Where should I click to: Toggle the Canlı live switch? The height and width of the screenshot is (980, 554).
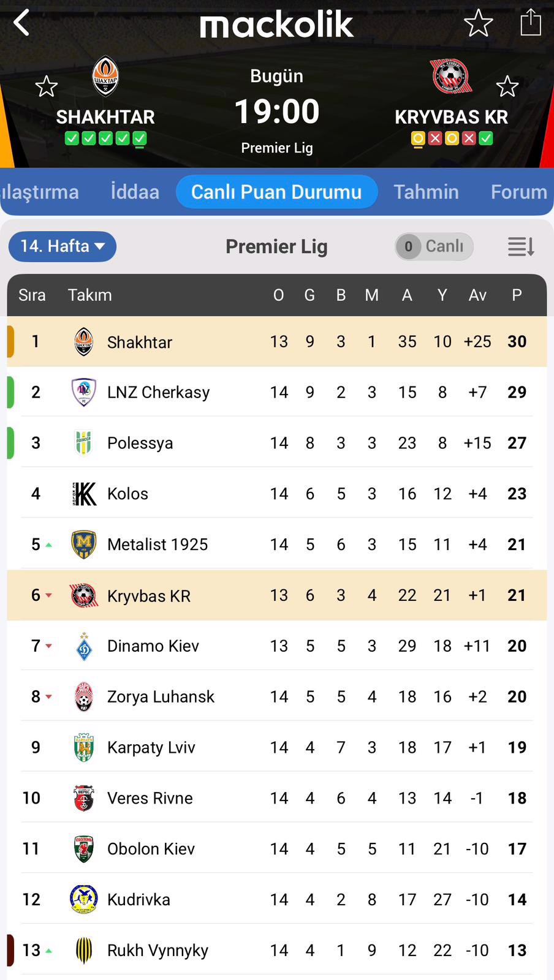click(434, 246)
